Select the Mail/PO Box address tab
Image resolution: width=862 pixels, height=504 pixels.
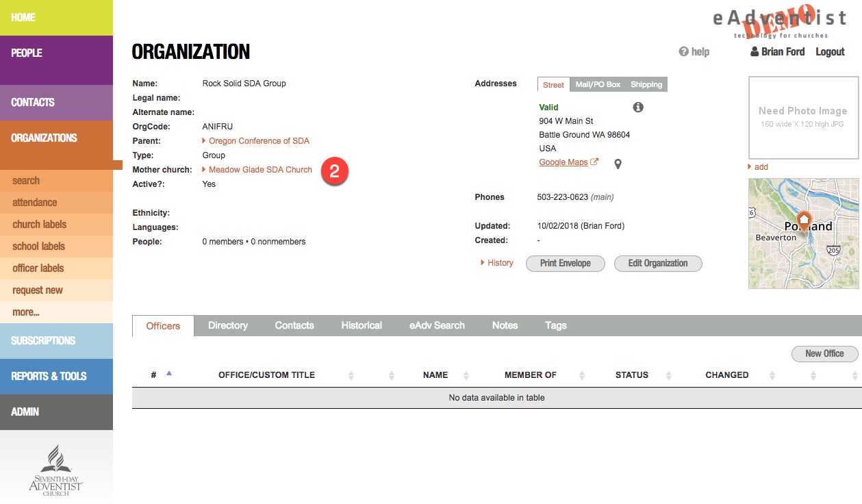(598, 85)
